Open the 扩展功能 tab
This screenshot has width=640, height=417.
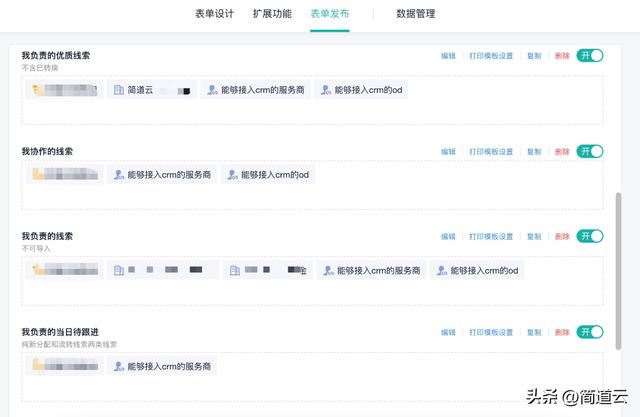coord(272,14)
